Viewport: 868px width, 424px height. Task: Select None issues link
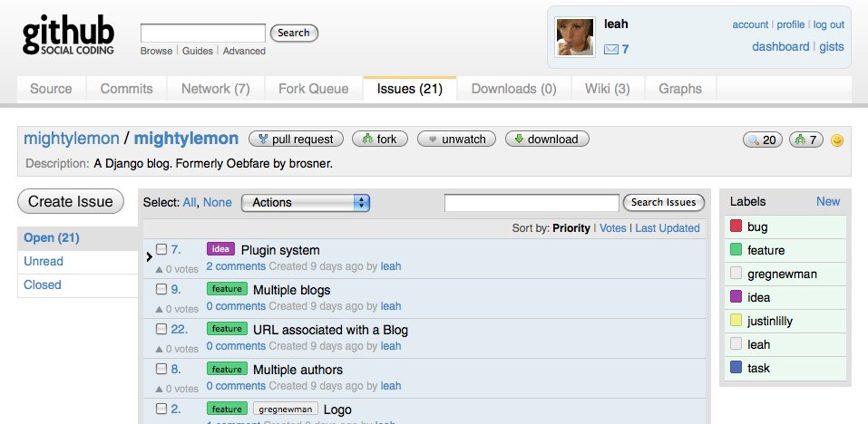tap(217, 203)
